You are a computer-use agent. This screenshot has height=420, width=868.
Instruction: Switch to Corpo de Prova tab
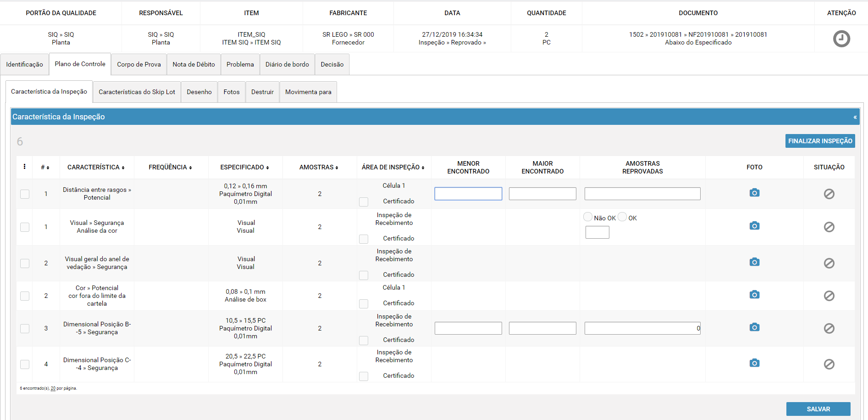point(139,64)
